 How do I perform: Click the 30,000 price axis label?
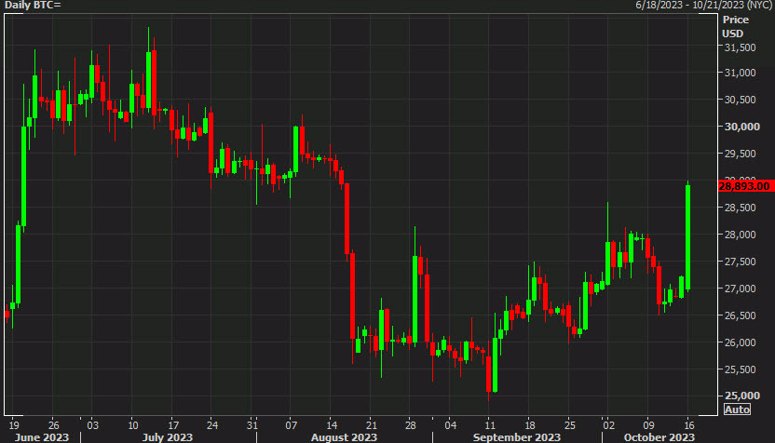742,127
